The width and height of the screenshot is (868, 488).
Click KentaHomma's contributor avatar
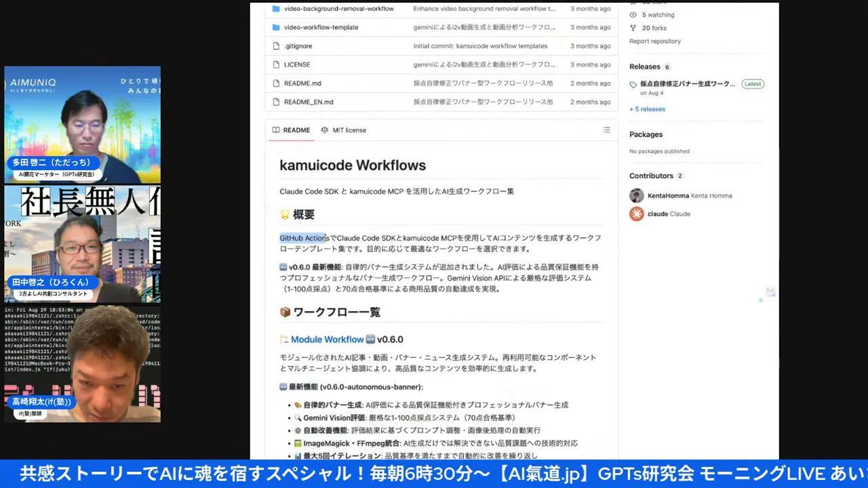point(636,196)
